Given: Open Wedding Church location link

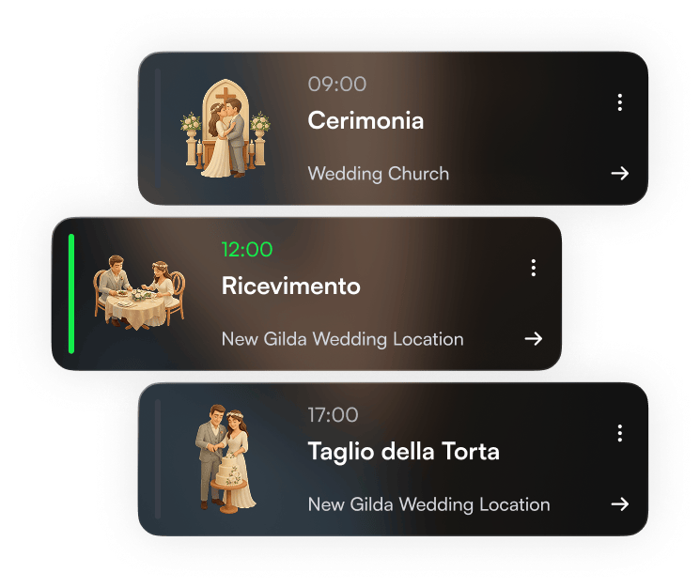Looking at the screenshot, I should 378,174.
